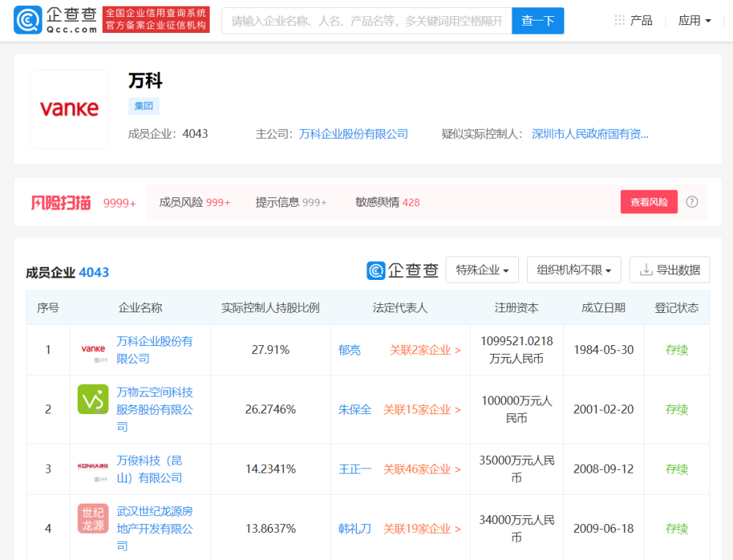Click the 成员企业 4043 section heading
The height and width of the screenshot is (560, 733).
(67, 273)
